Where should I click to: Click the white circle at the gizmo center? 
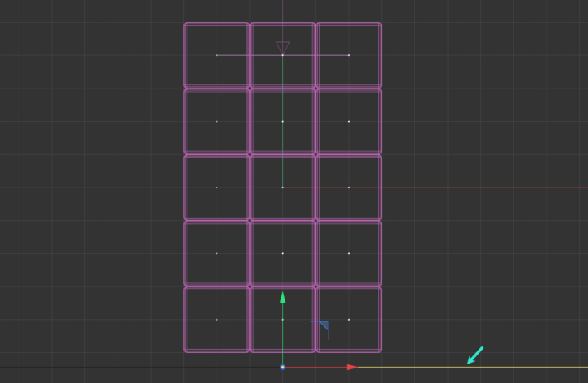[282, 368]
